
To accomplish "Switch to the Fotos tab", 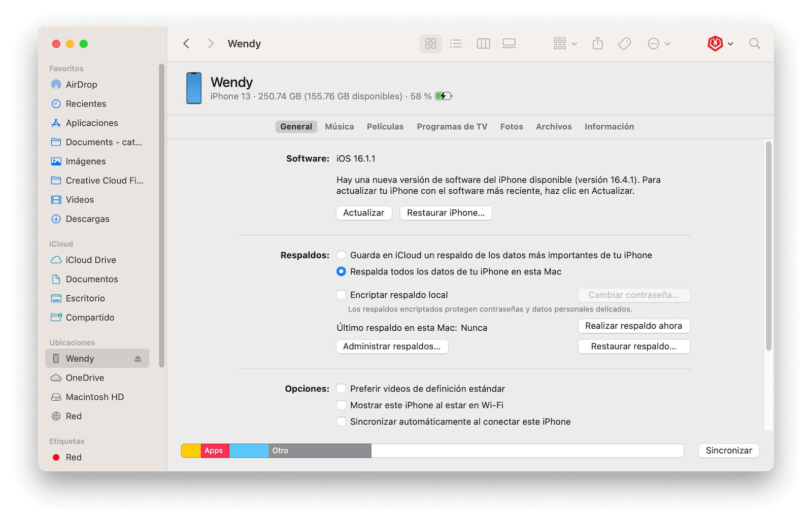I will pos(512,127).
